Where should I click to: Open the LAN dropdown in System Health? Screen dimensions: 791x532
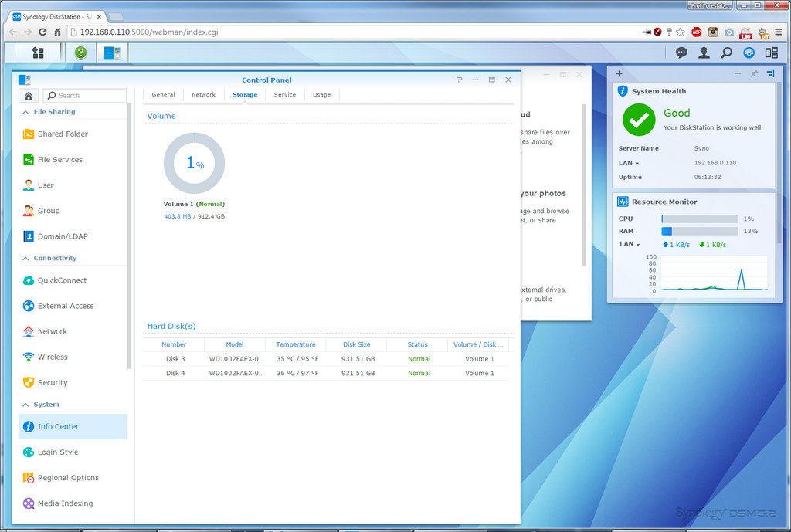click(629, 163)
